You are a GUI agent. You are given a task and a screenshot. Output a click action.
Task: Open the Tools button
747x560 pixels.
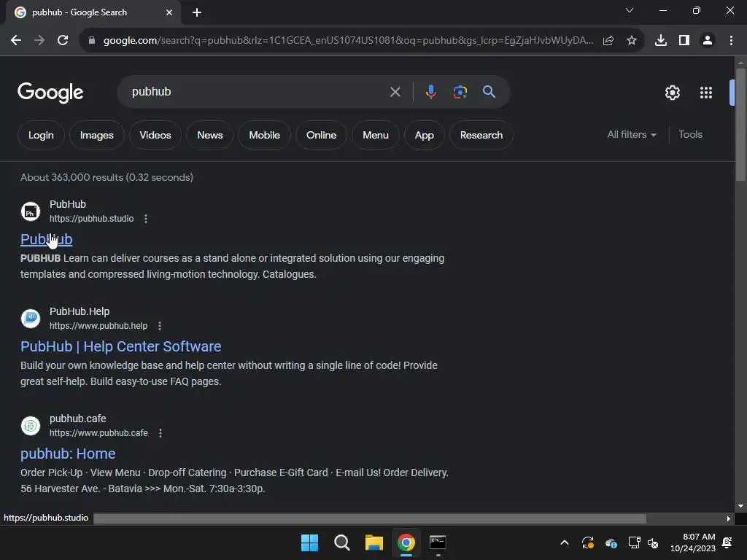[x=690, y=135]
